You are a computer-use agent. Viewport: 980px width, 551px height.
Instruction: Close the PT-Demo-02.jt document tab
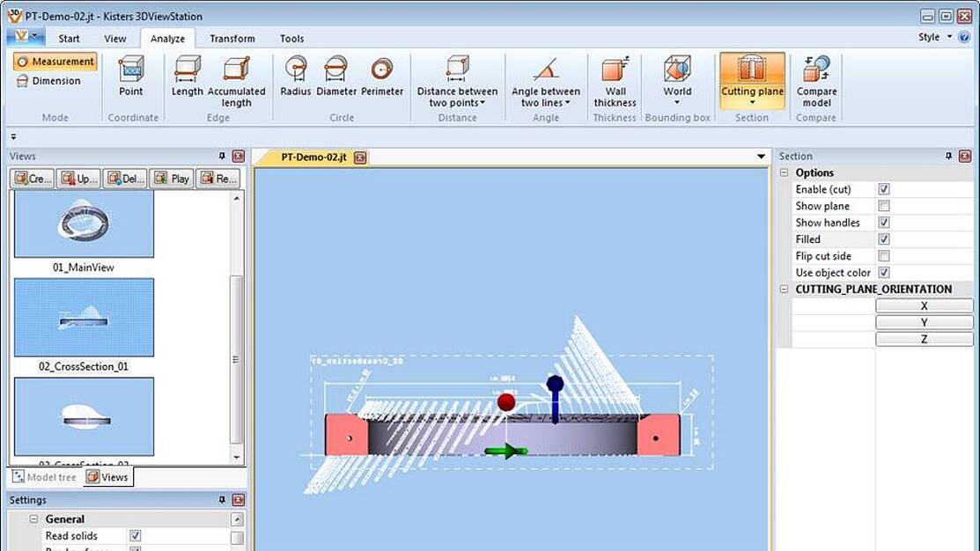360,158
